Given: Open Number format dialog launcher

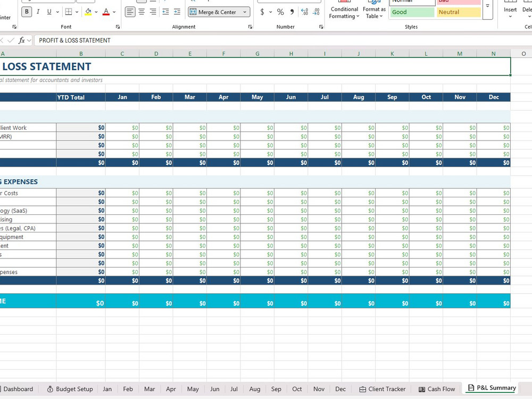Looking at the screenshot, I should click(x=321, y=27).
